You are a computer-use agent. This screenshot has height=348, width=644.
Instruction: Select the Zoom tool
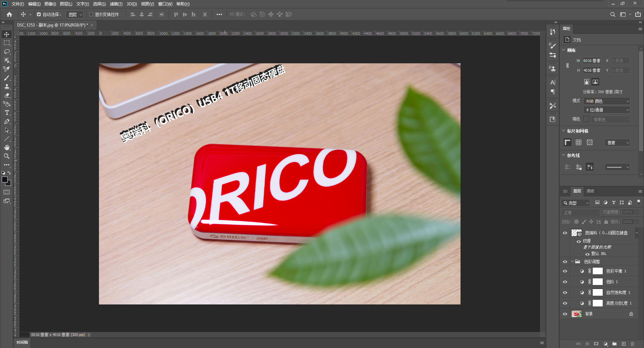(x=7, y=156)
